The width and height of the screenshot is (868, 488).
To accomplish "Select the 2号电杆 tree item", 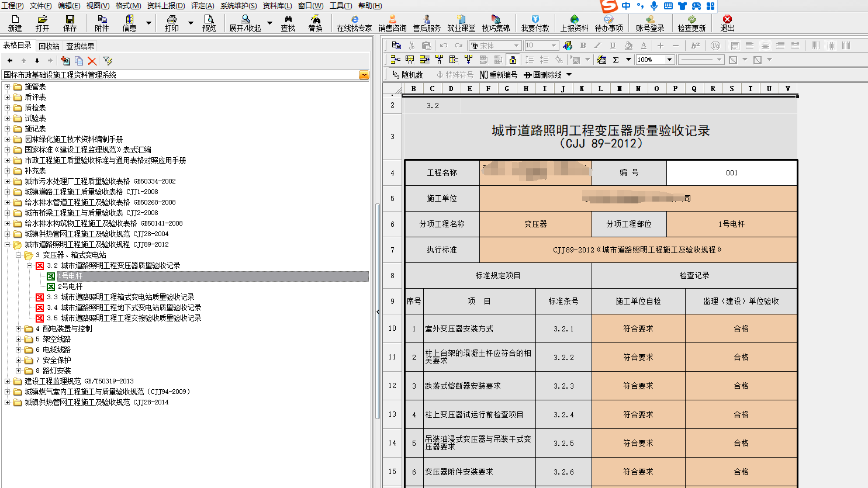I will pyautogui.click(x=70, y=286).
